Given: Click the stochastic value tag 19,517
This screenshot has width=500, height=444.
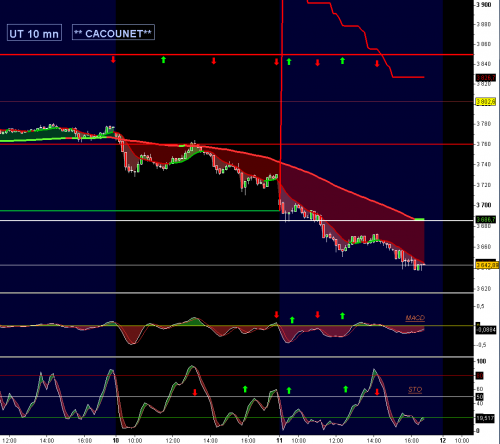Looking at the screenshot, I should tap(485, 418).
